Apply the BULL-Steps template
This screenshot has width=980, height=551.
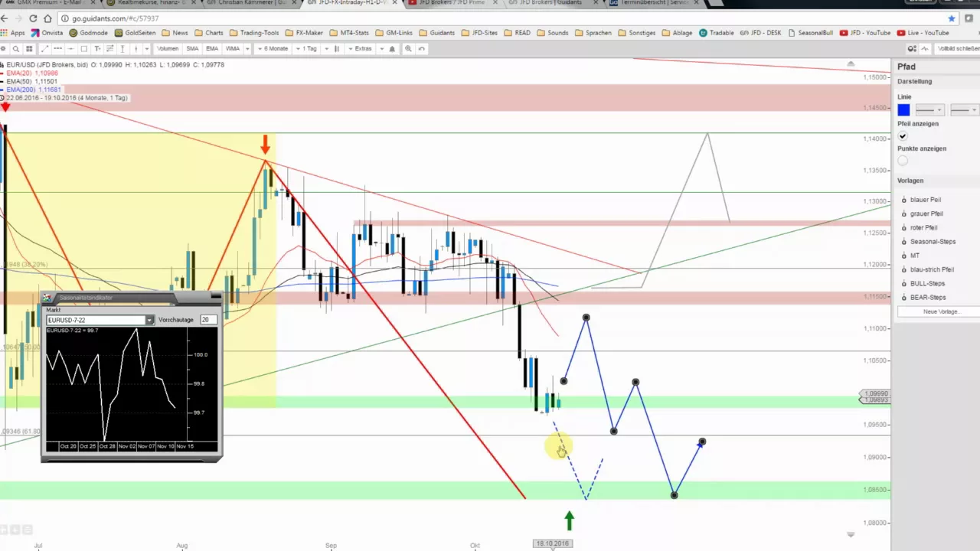pyautogui.click(x=927, y=283)
